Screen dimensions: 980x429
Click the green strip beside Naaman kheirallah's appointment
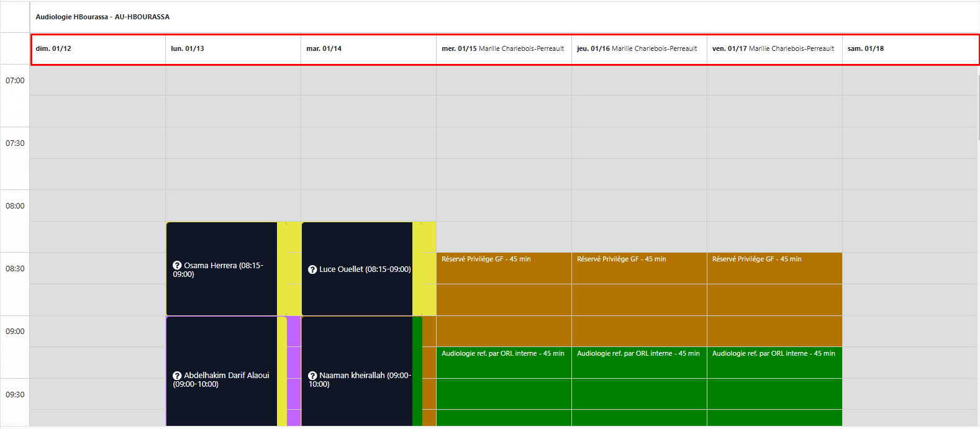tap(417, 371)
